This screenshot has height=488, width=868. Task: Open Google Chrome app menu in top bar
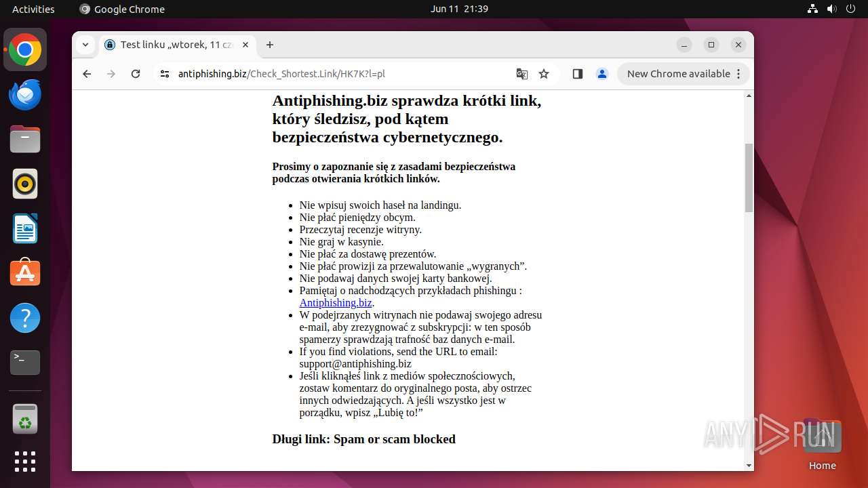pos(122,9)
